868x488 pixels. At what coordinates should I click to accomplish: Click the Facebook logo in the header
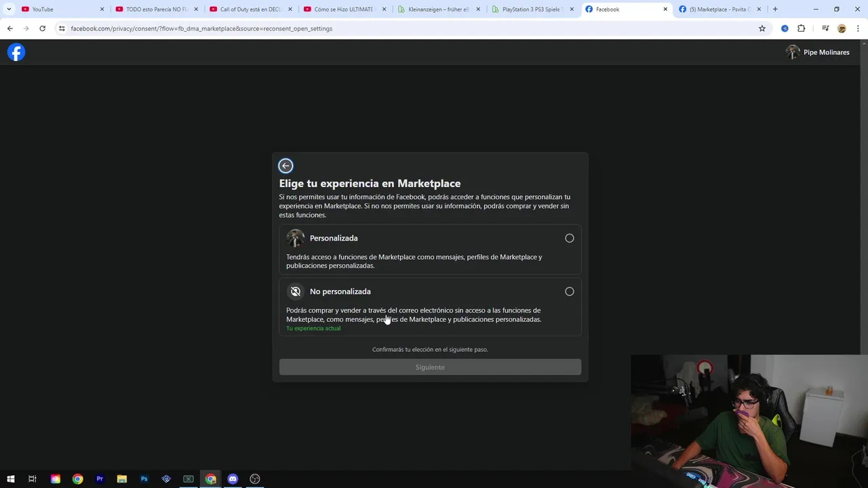[16, 52]
